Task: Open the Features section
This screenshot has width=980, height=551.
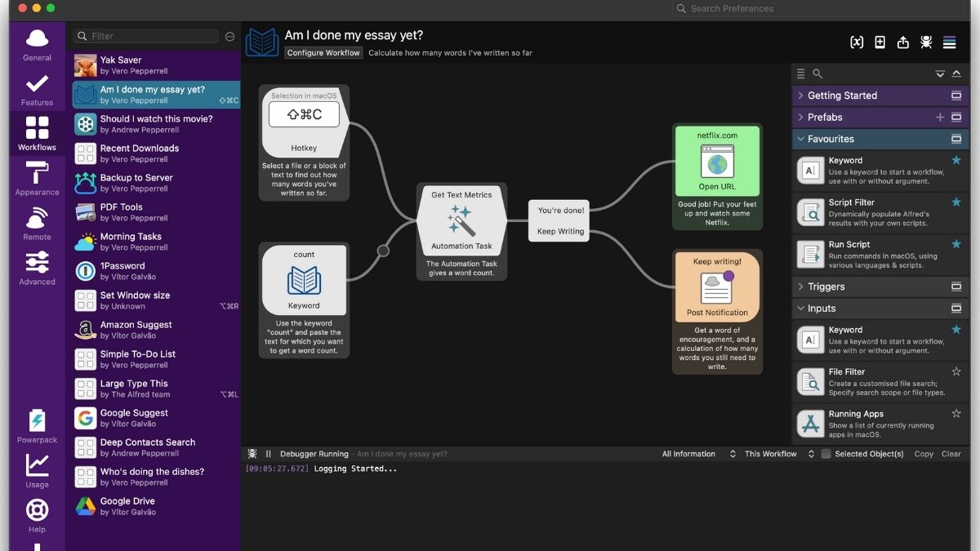Action: tap(37, 90)
